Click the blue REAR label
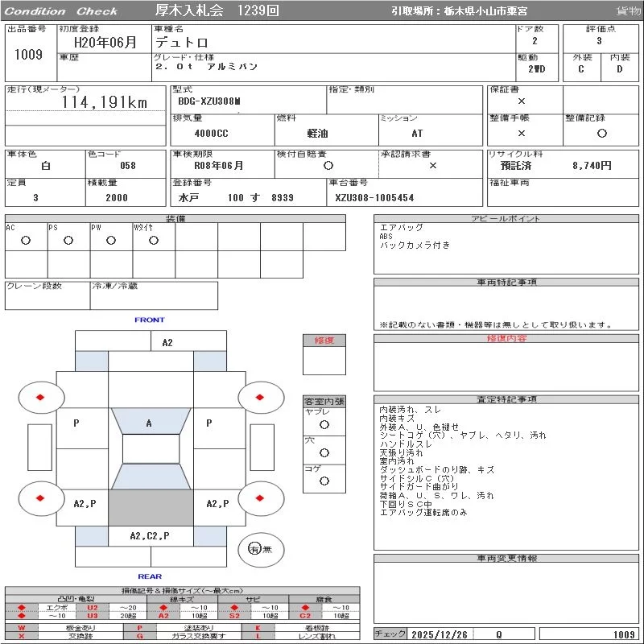Screen dimensions: 644x644 [x=150, y=576]
